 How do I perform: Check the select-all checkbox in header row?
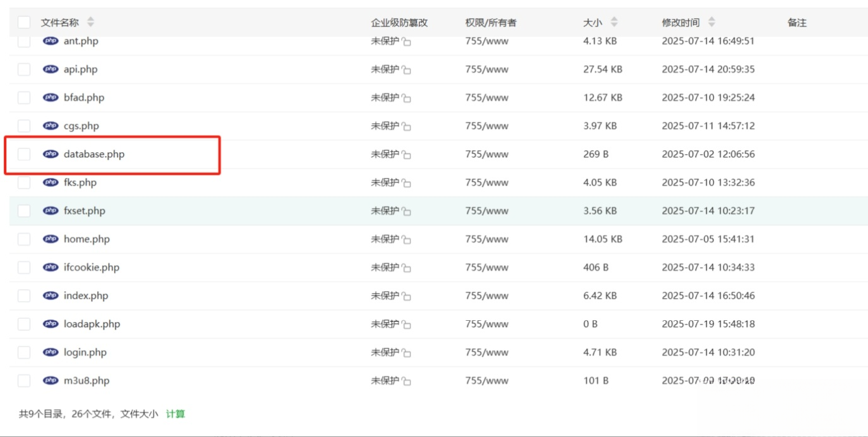(23, 22)
